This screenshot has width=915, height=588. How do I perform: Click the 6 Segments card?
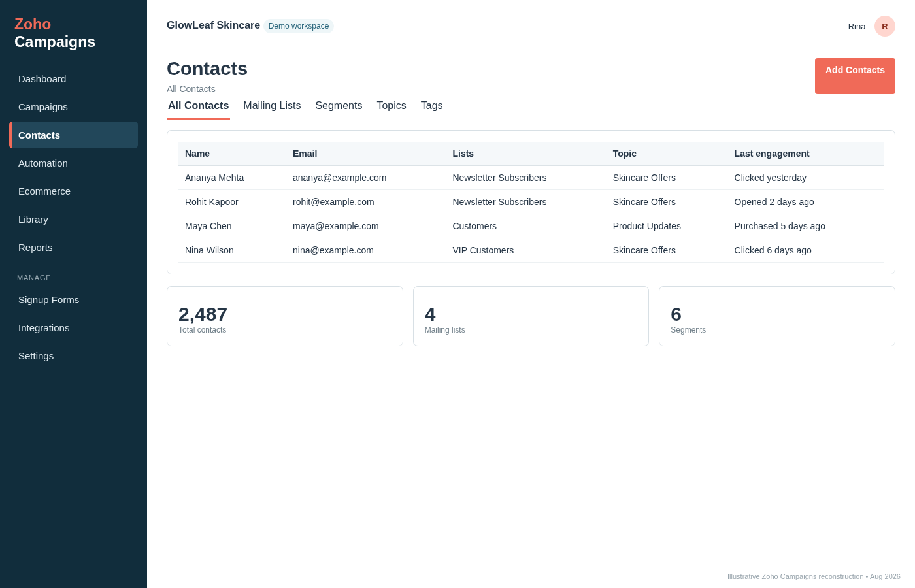pyautogui.click(x=777, y=316)
